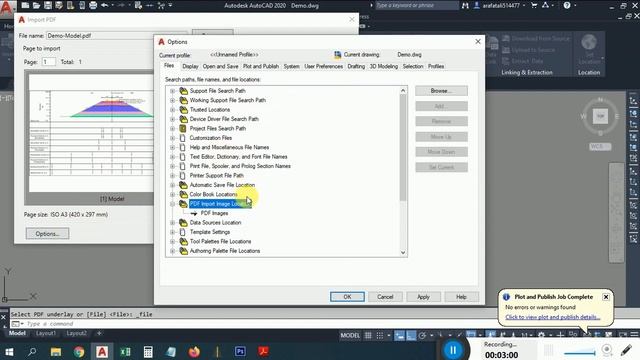This screenshot has height=360, width=640.
Task: Open Excel from taskbar
Action: click(125, 351)
